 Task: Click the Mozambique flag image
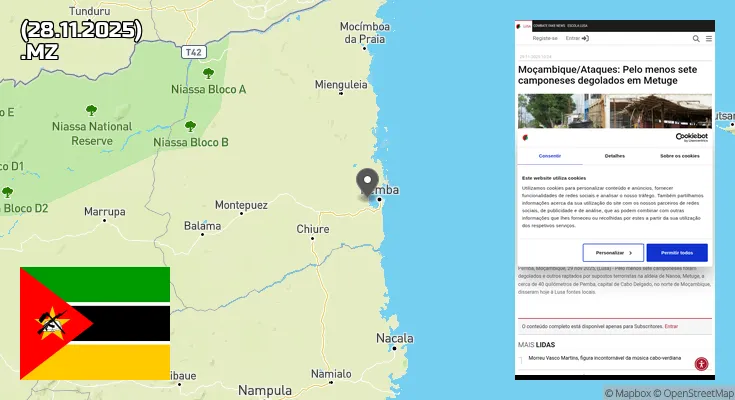click(x=95, y=324)
